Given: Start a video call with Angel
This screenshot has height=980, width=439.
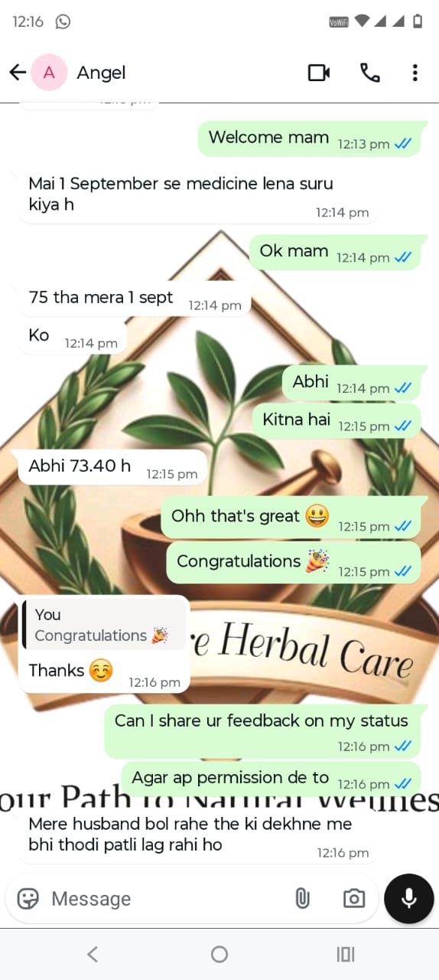Looking at the screenshot, I should coord(319,73).
